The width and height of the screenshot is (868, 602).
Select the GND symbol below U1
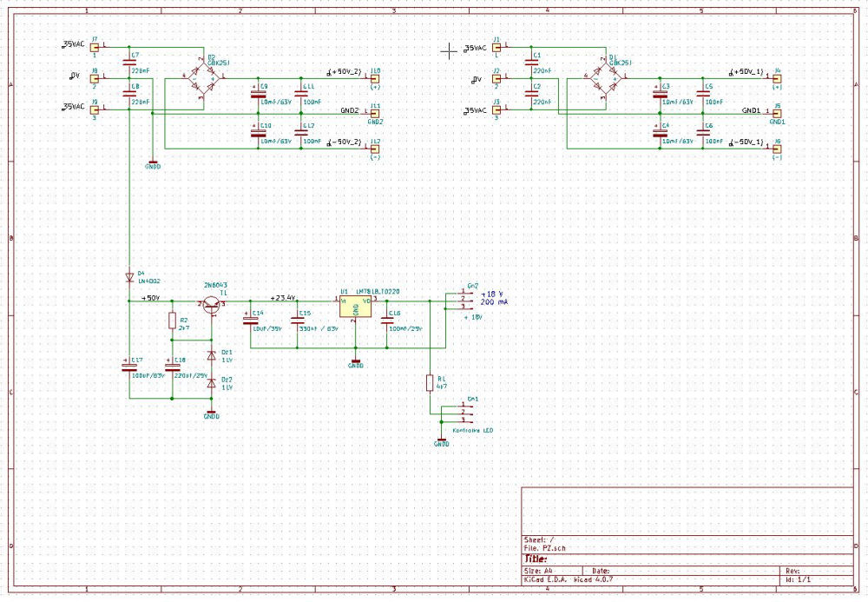tap(355, 361)
